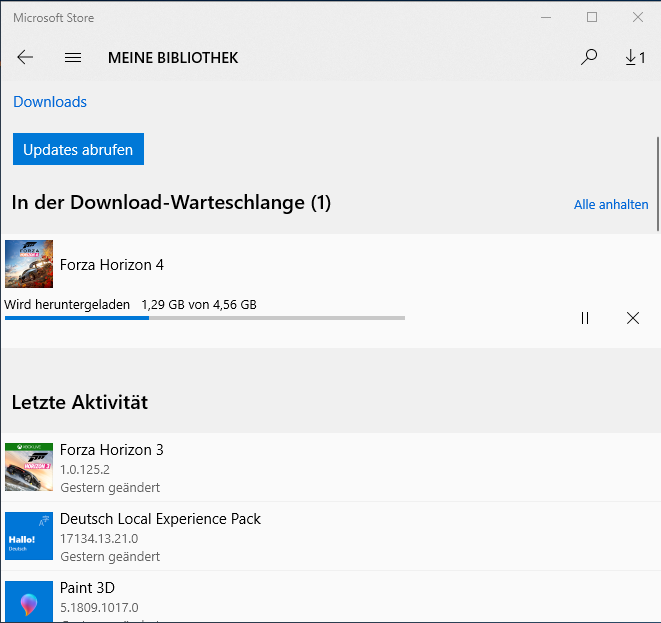Click the vertical scrollbar of the library
The height and width of the screenshot is (623, 661).
658,184
